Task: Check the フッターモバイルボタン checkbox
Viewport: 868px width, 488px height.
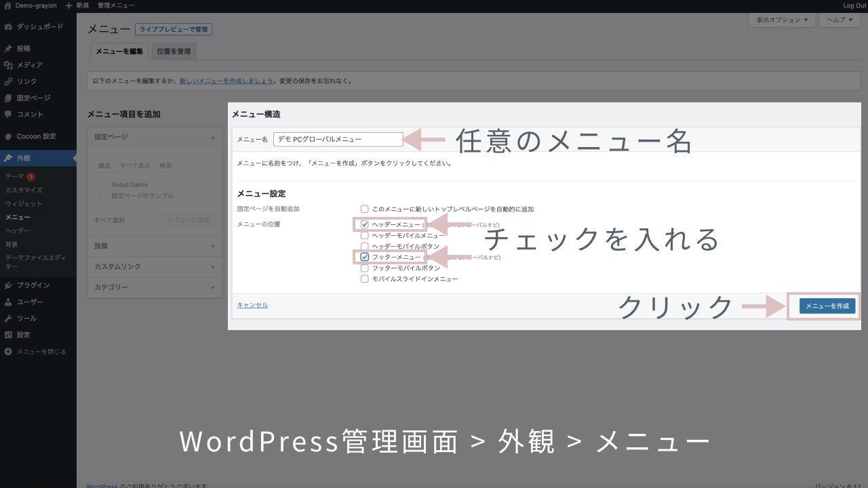Action: 365,268
